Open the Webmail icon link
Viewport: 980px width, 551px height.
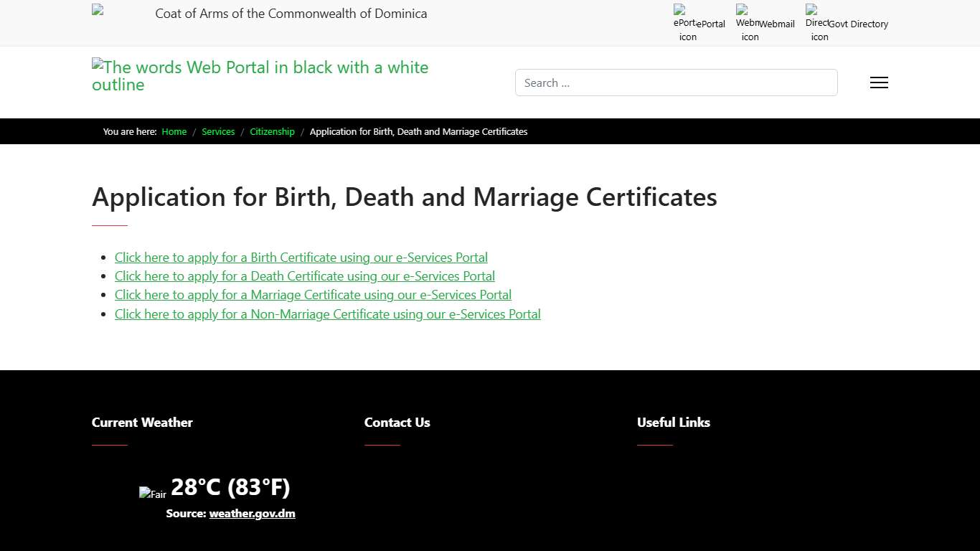tap(764, 22)
